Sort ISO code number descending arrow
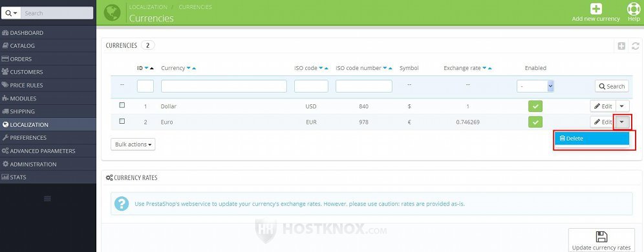644x252 pixels. [385, 69]
